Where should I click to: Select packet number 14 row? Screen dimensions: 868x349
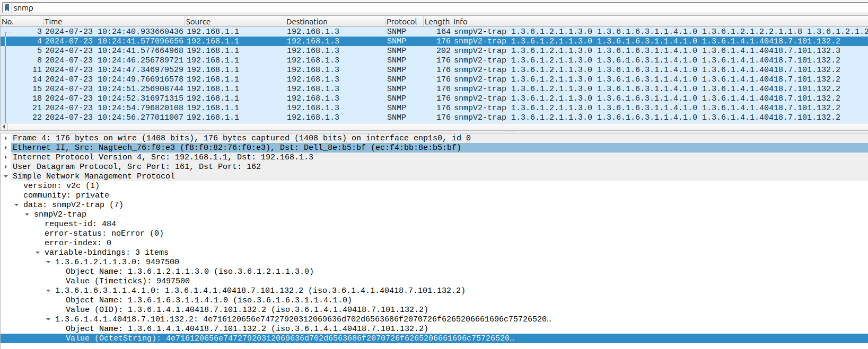point(434,79)
